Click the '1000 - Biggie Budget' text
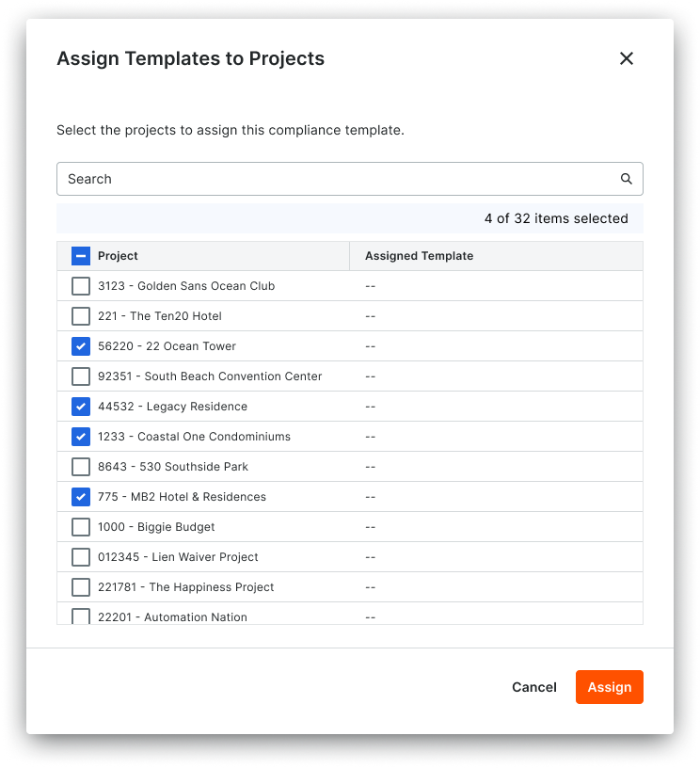 point(156,527)
